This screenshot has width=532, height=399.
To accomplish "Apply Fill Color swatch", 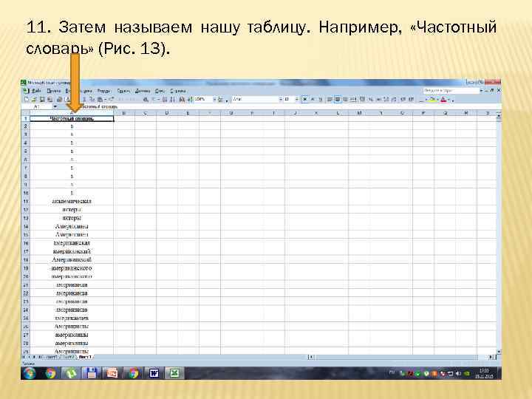I will click(432, 99).
